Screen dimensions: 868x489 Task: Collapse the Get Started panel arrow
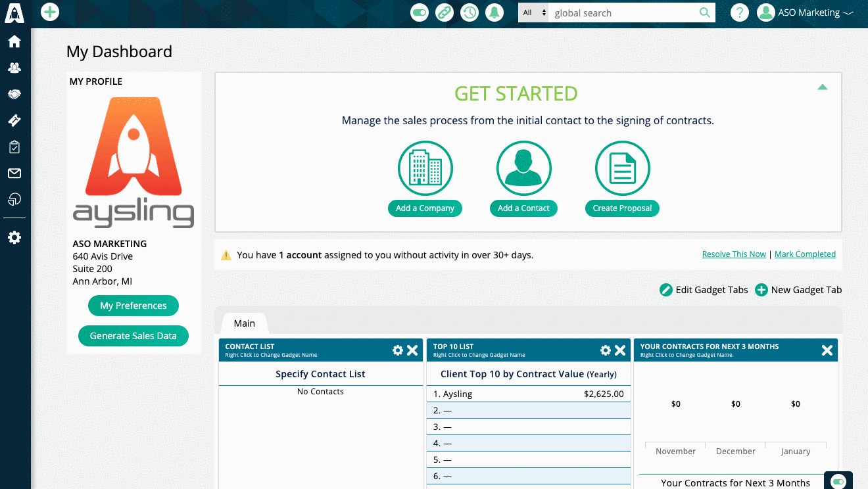(823, 87)
